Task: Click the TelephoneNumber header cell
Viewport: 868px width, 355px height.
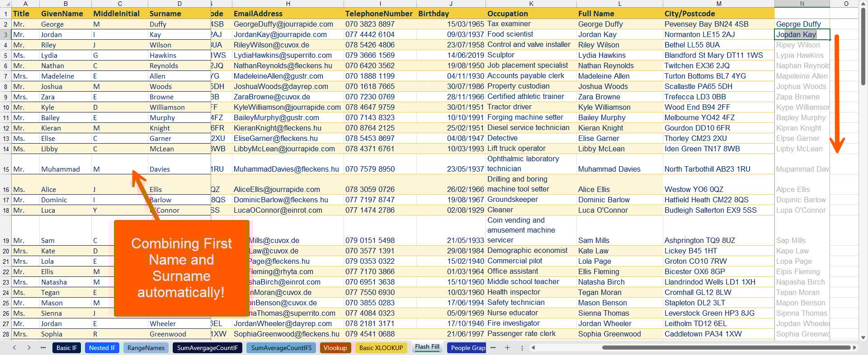Action: (x=380, y=14)
